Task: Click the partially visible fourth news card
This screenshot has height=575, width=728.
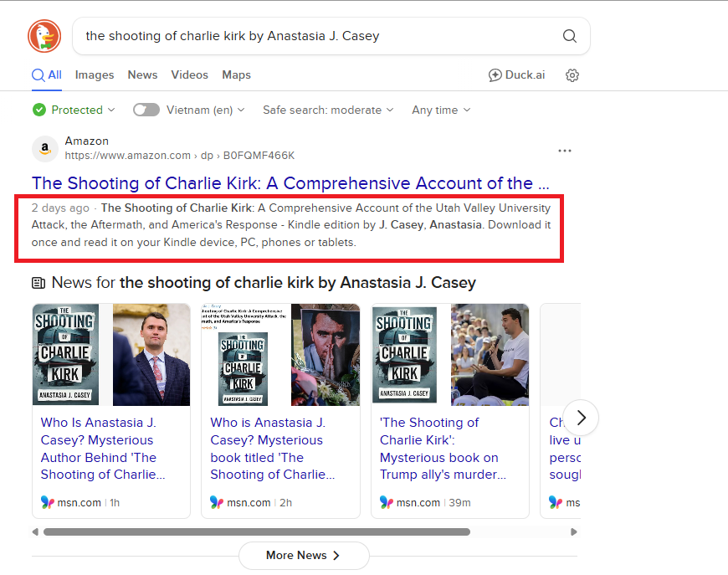Action: 561,411
